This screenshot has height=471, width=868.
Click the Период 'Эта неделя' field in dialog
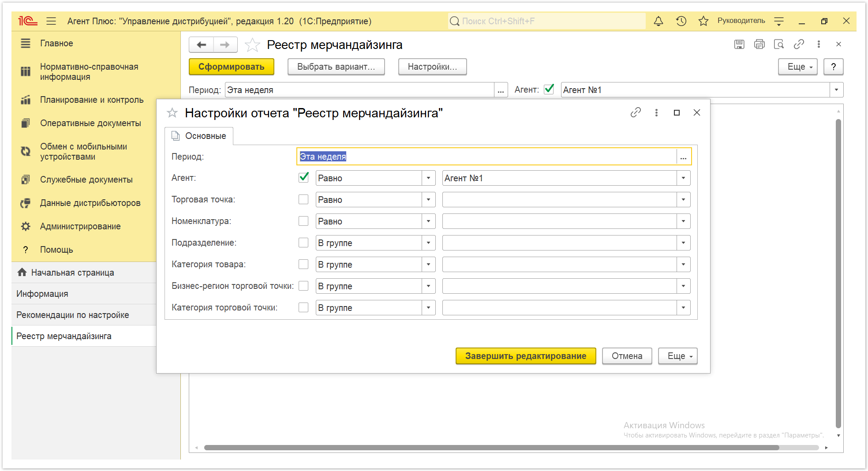point(486,157)
